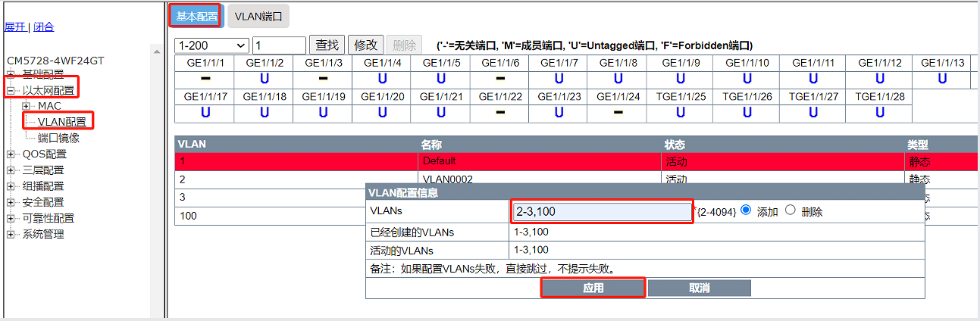Select the 添加 radio button

745,210
